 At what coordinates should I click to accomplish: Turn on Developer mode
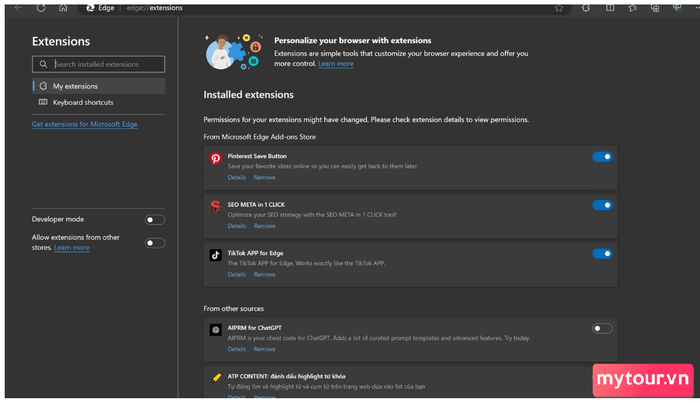155,220
